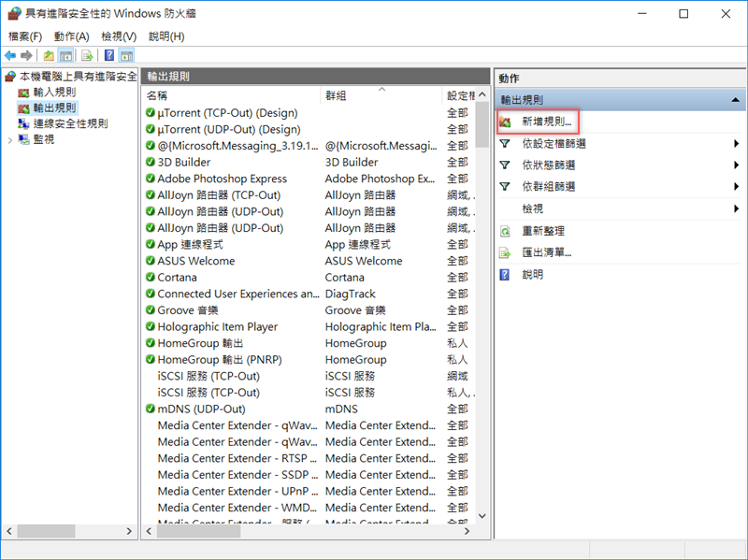Sort by the 群組 column header
The height and width of the screenshot is (560, 748).
381,95
